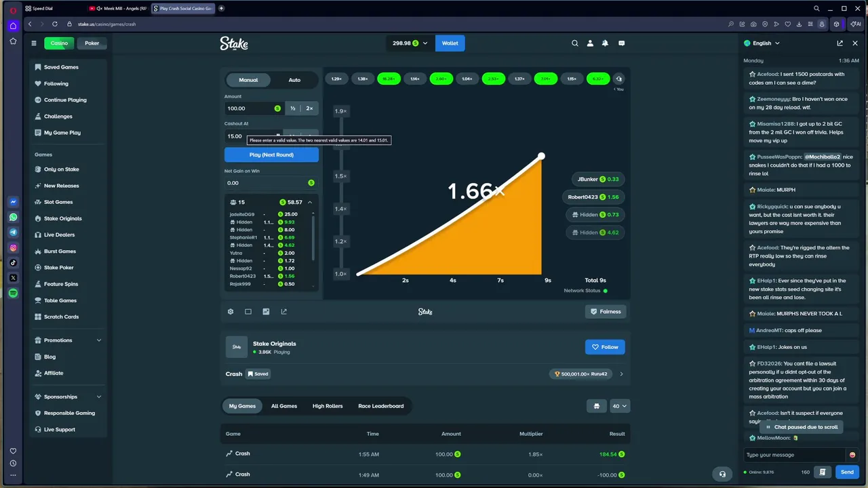Screen dimensions: 868x488
Task: Halve the bet amount with ½
Action: click(293, 108)
